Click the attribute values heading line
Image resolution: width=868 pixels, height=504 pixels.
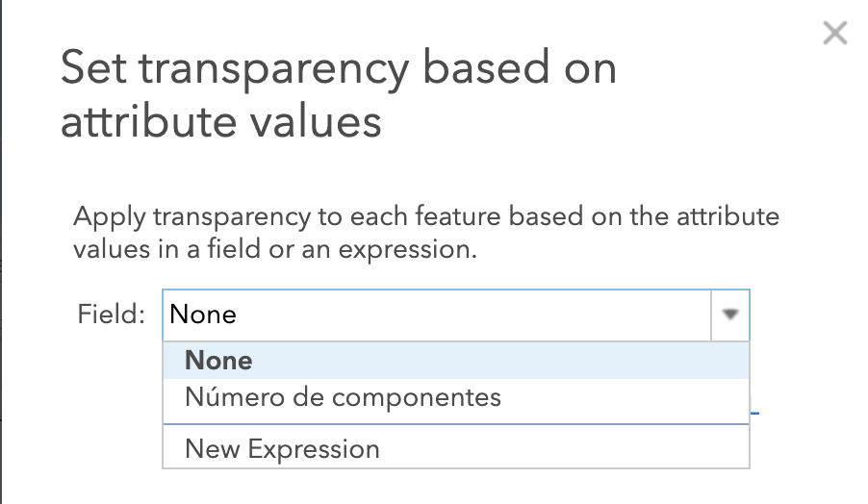click(221, 122)
